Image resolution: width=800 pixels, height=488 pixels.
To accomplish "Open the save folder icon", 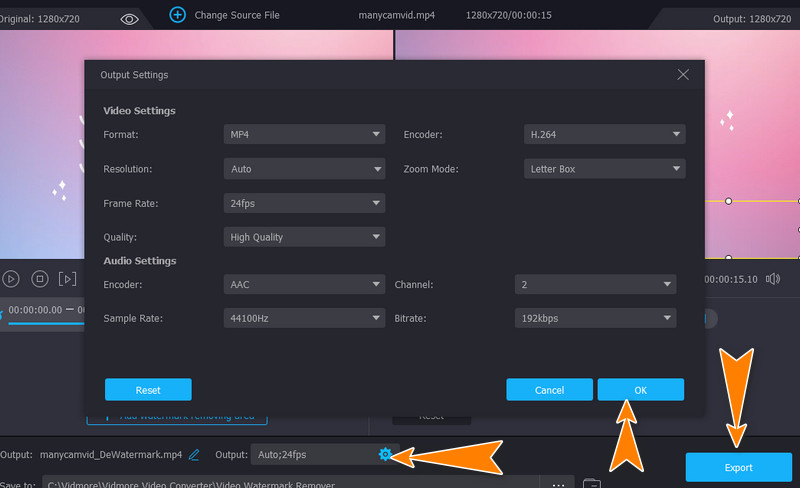I will [x=592, y=483].
